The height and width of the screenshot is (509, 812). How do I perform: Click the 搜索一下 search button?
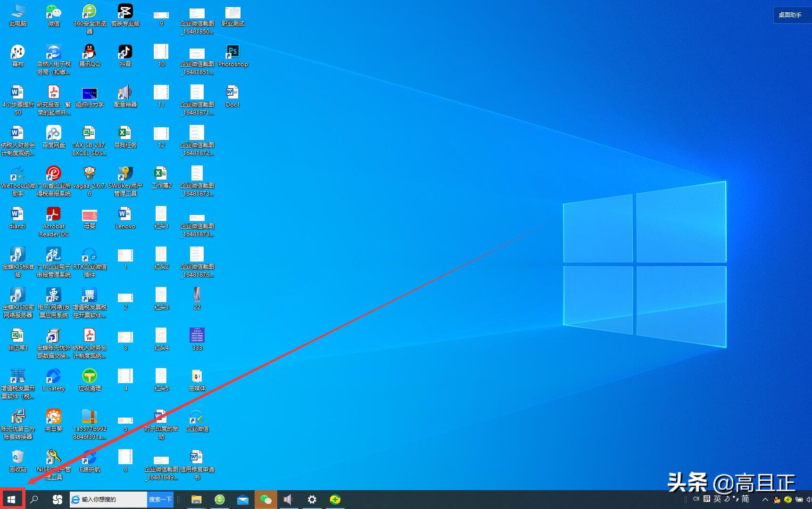(160, 499)
